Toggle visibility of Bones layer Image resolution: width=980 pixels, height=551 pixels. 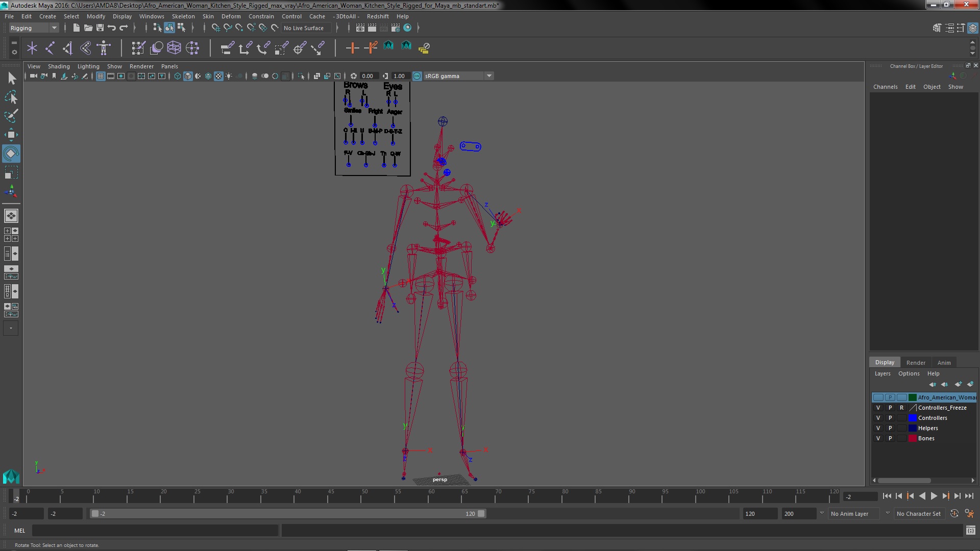878,438
